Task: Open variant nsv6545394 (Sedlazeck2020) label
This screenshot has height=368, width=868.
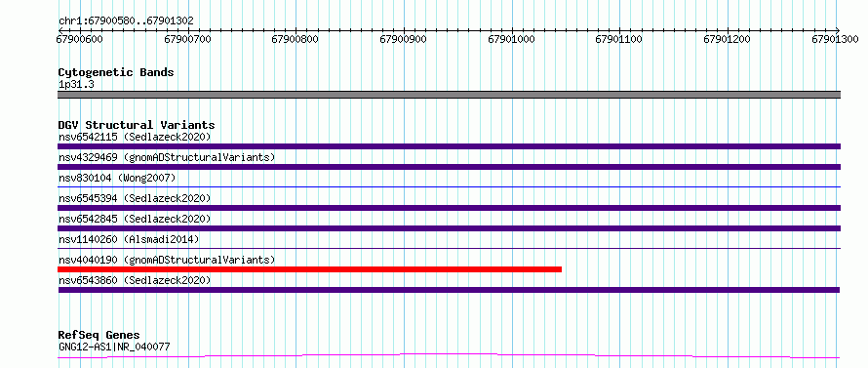Action: 135,198
